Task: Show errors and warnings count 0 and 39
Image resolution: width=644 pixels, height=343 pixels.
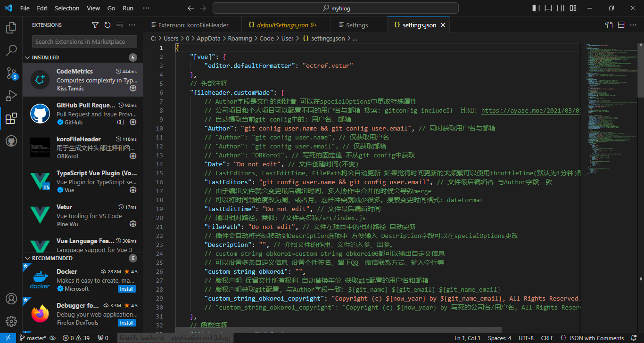Action: [x=76, y=338]
